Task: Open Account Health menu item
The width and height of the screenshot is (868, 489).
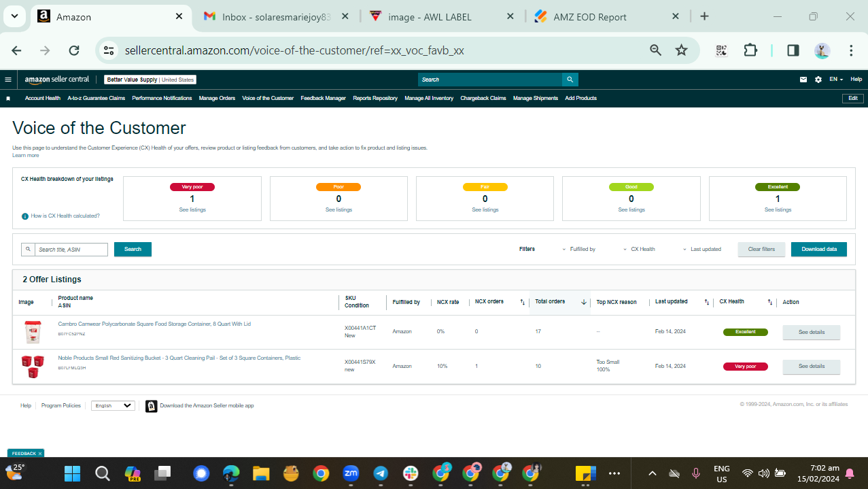Action: tap(43, 99)
